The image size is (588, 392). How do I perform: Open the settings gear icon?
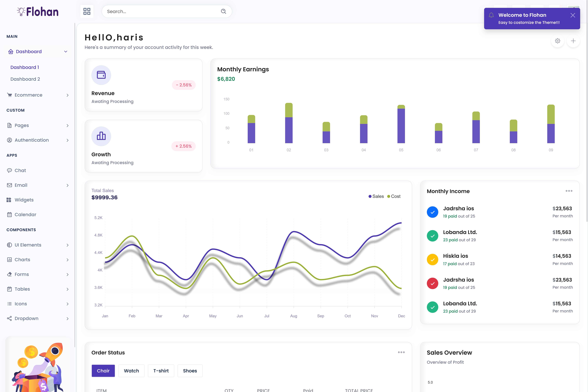[x=557, y=41]
